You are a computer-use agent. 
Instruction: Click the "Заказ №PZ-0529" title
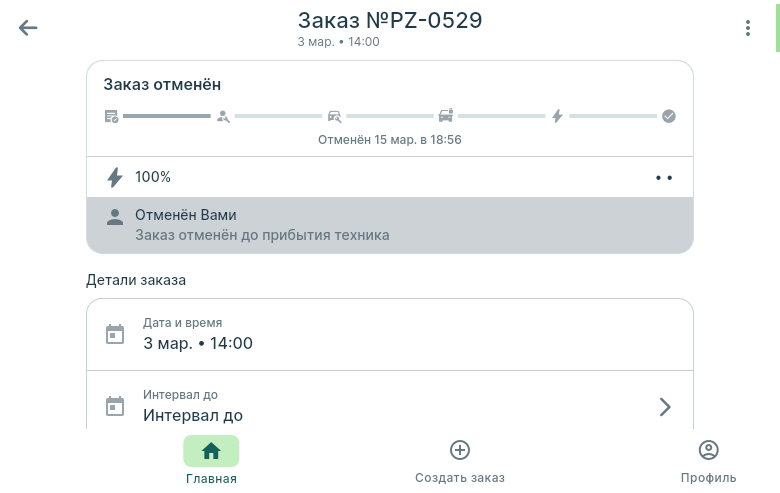coord(390,20)
